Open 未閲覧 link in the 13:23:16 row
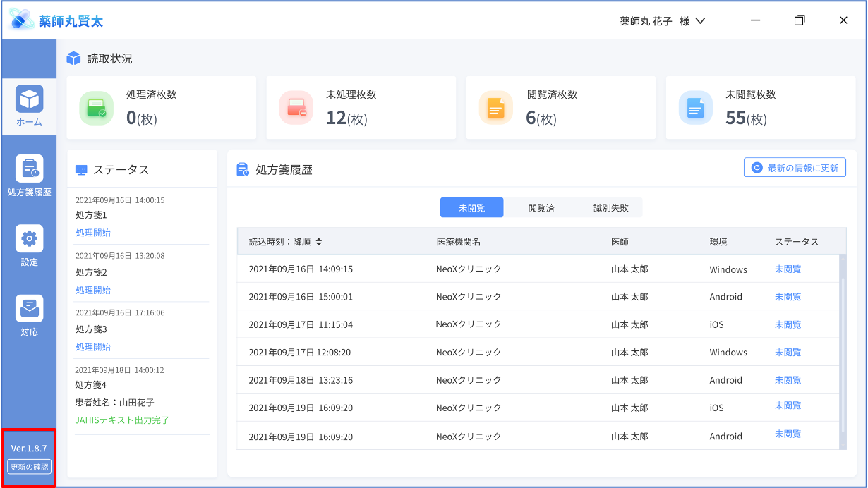 coord(788,379)
